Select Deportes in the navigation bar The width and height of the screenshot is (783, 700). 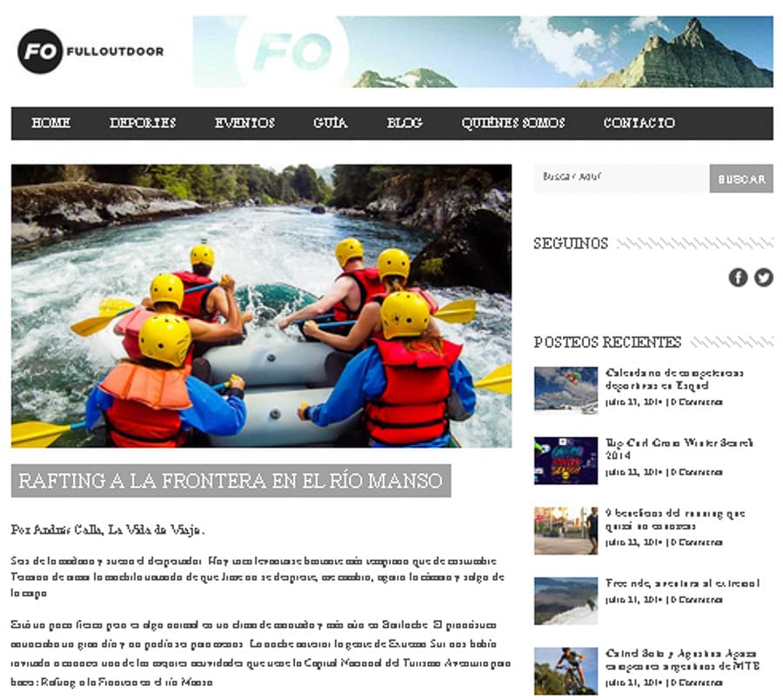pyautogui.click(x=143, y=123)
